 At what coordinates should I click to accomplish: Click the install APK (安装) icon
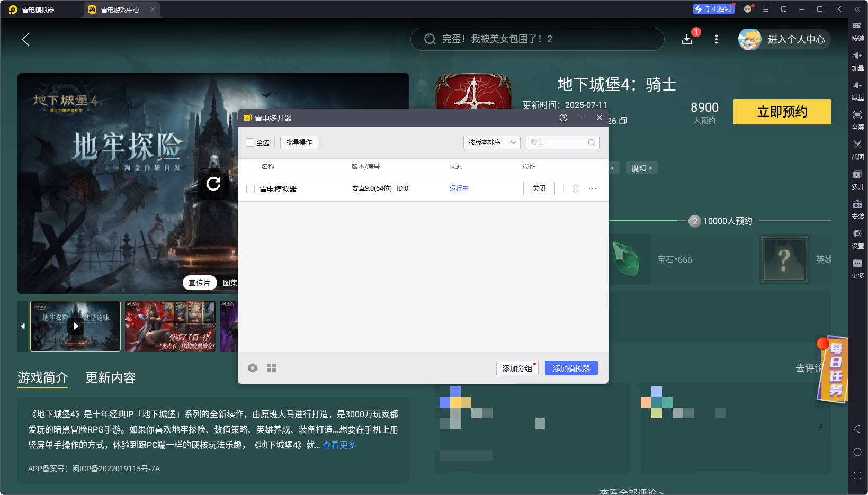tap(857, 204)
